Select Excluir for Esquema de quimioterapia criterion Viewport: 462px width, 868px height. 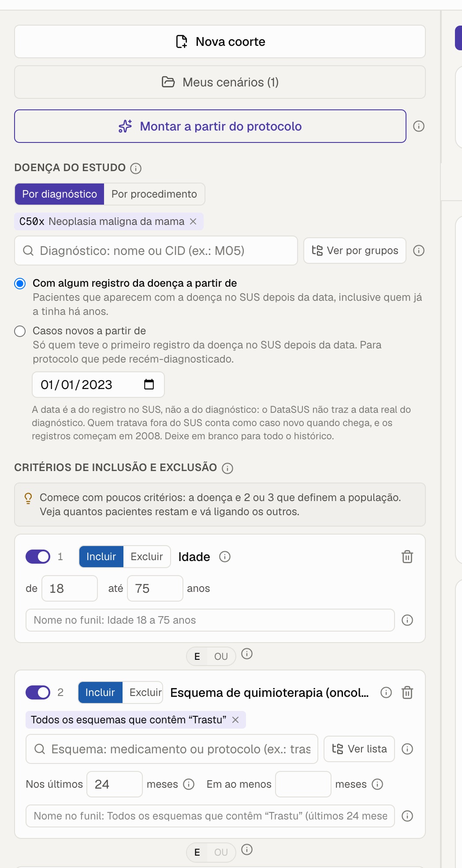(x=143, y=692)
